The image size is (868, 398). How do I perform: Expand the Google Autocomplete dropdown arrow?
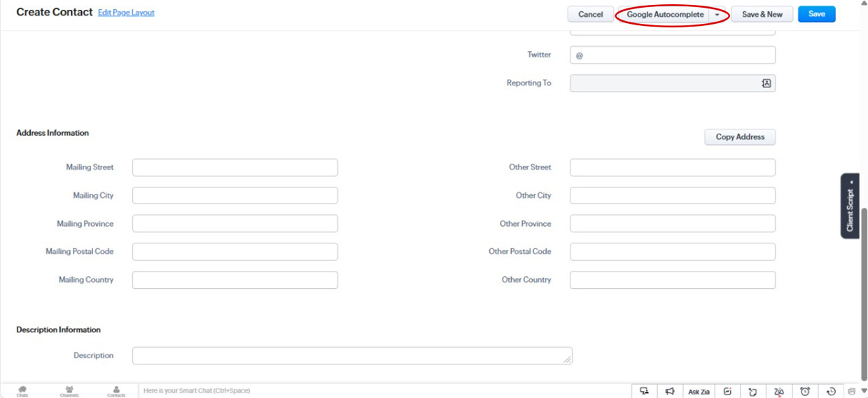click(717, 15)
